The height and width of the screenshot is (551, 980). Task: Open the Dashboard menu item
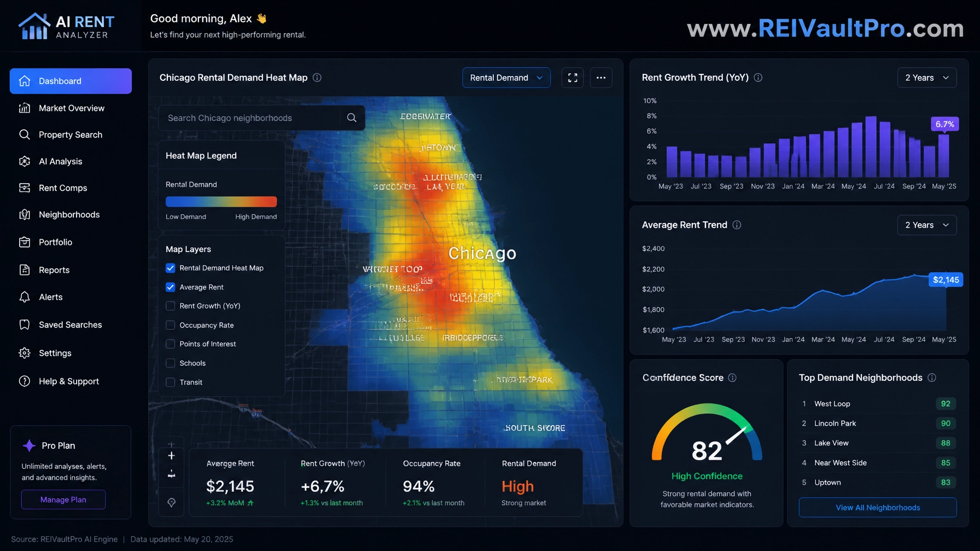[71, 81]
